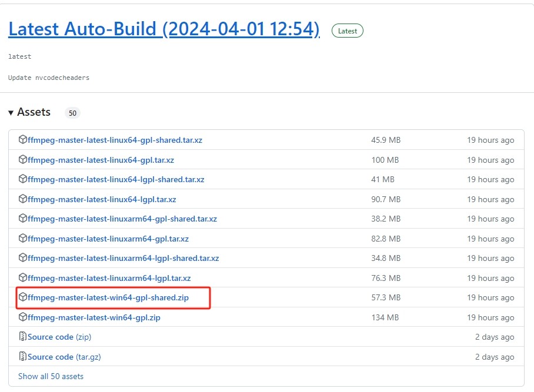This screenshot has width=534, height=392.
Task: Download ffmpeg-master-latest-win64-gpl.zip
Action: [94, 317]
